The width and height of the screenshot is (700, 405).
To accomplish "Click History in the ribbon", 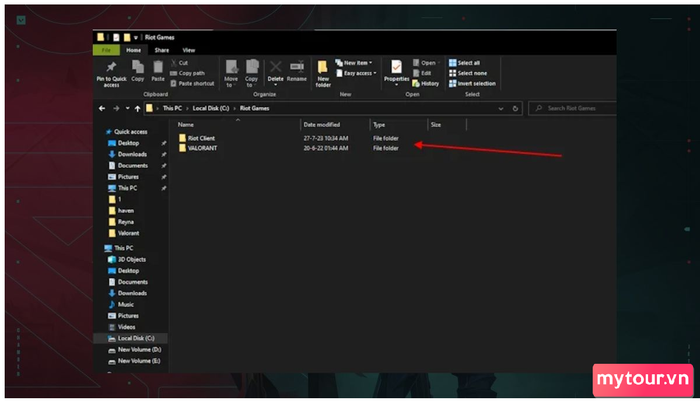I will [426, 84].
